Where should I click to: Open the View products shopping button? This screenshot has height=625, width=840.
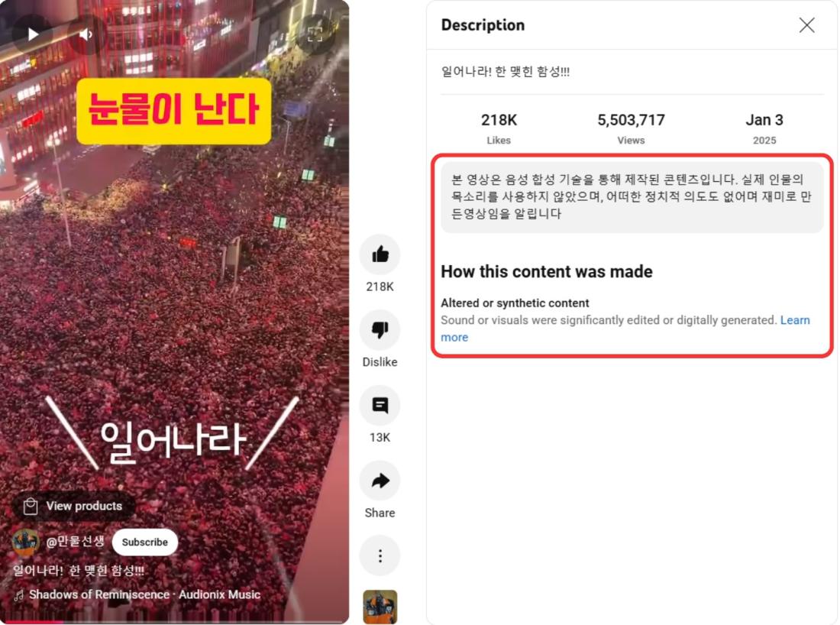click(74, 506)
